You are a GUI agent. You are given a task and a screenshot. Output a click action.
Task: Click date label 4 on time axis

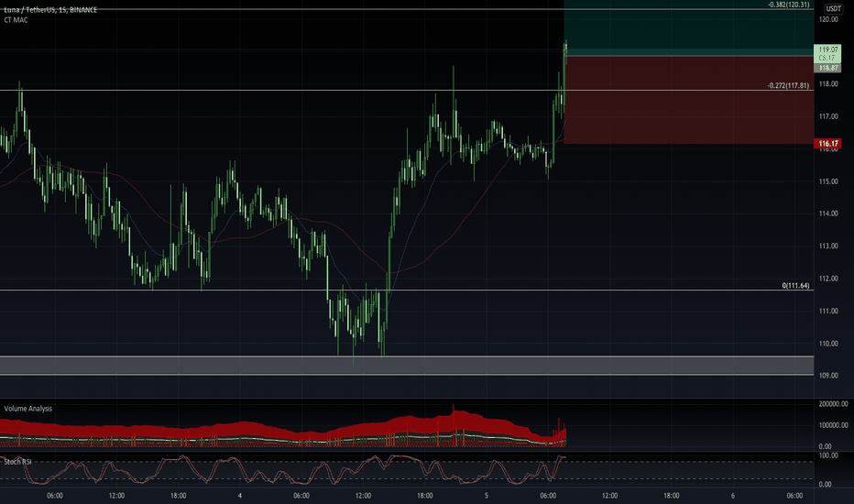point(240,496)
